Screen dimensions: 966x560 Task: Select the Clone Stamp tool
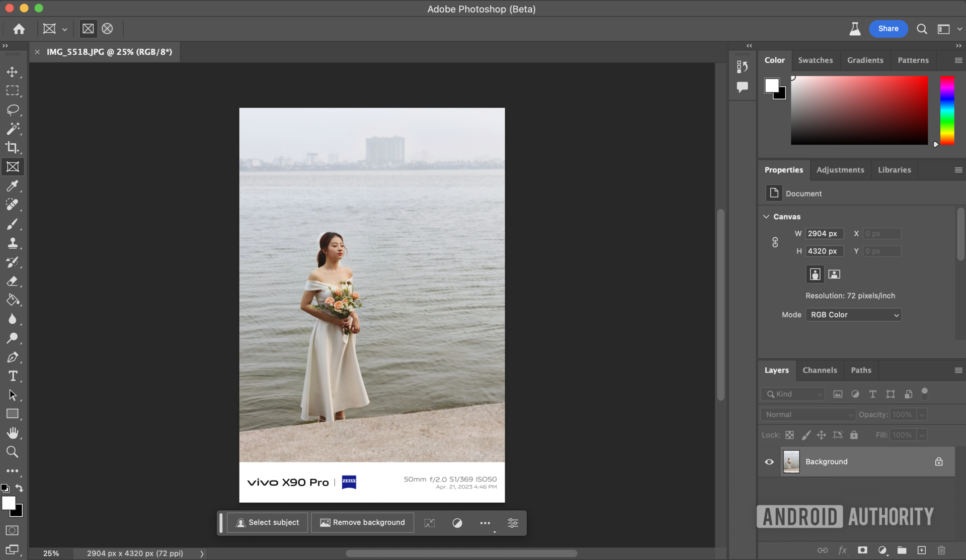tap(13, 243)
